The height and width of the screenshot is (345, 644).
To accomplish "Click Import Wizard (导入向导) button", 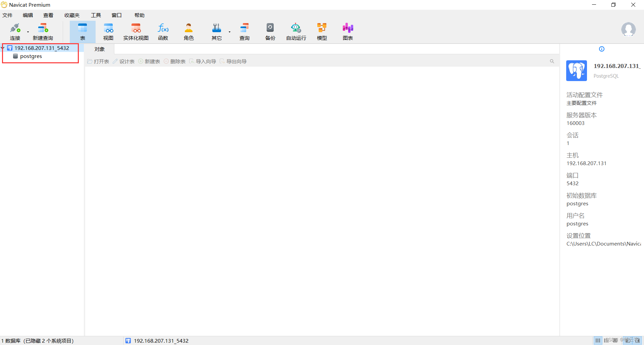I will (x=203, y=62).
